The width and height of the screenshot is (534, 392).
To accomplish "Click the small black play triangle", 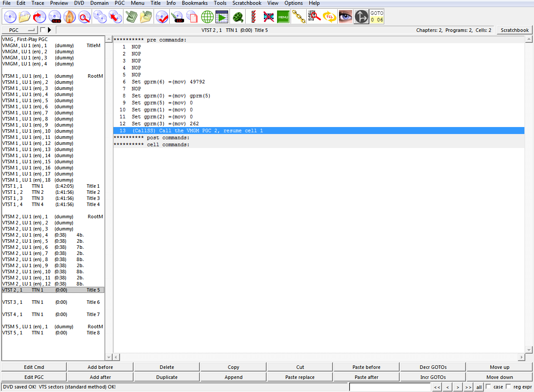I will (49, 30).
